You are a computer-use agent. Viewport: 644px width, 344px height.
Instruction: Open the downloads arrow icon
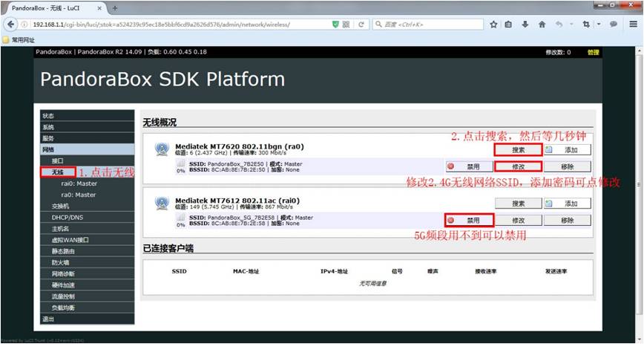tap(525, 25)
